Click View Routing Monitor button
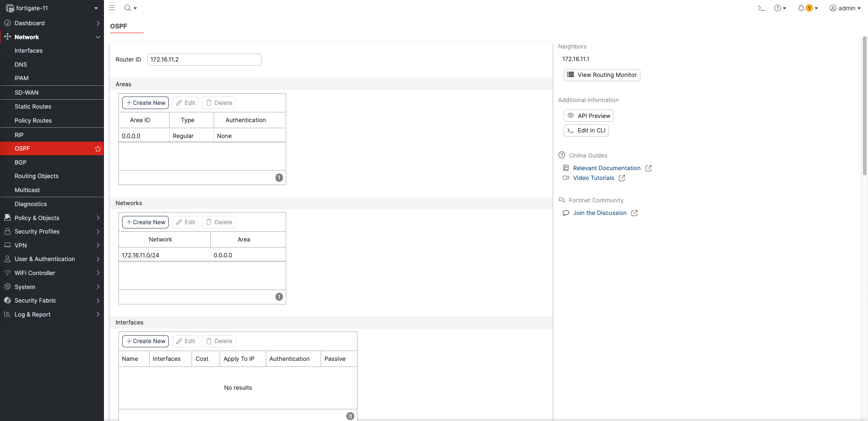The image size is (868, 421). tap(602, 75)
